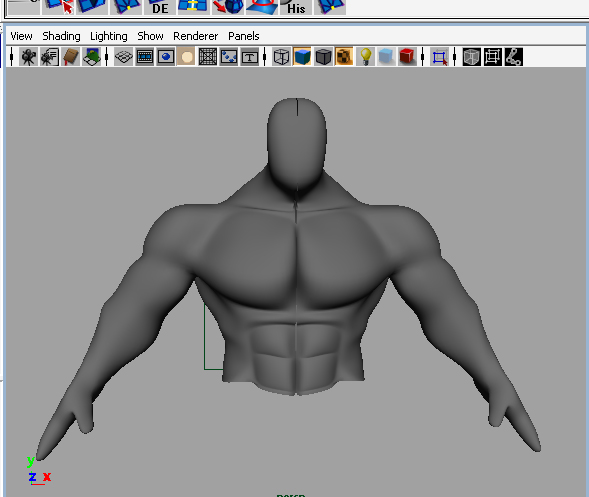Click the red High Quality cube icon

(407, 57)
